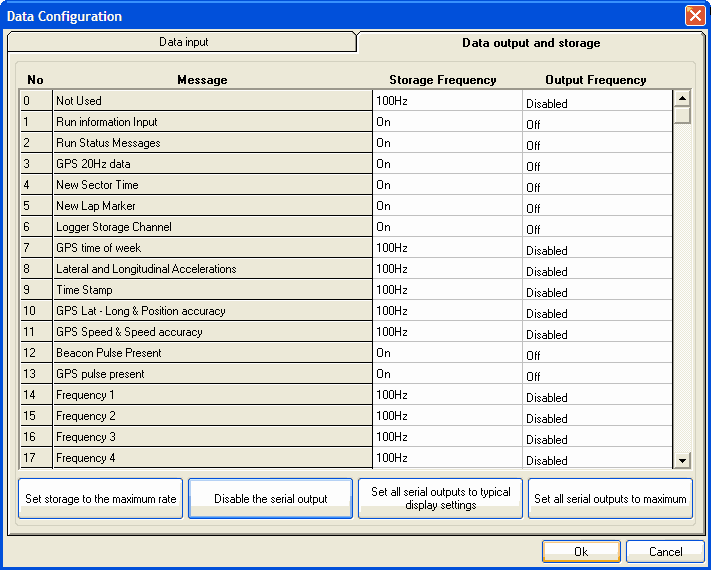Open Output Frequency for GPS 20Hz data
The image size is (711, 570).
click(x=597, y=165)
